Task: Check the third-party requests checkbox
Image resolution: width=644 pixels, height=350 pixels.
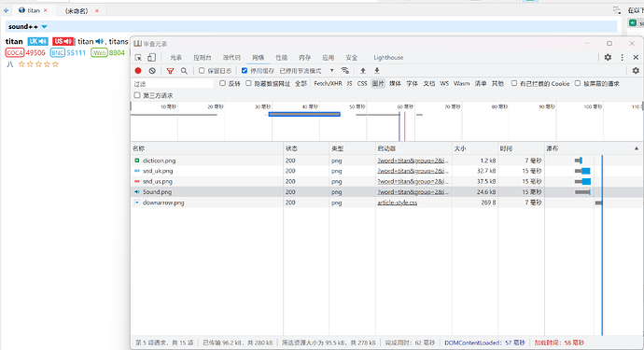Action: pyautogui.click(x=137, y=95)
